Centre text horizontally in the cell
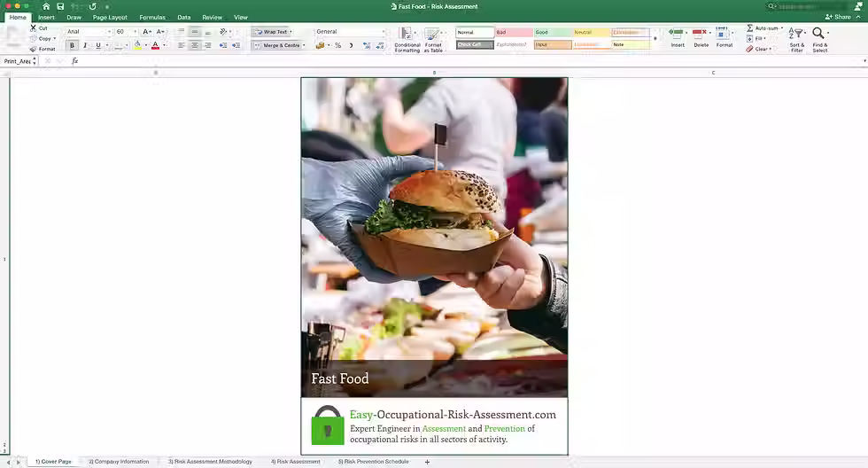 tap(194, 45)
